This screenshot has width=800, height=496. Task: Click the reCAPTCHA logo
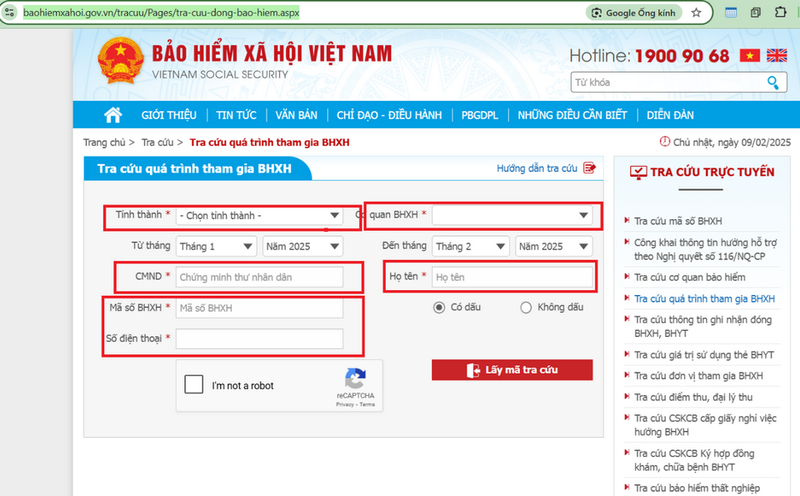click(355, 378)
